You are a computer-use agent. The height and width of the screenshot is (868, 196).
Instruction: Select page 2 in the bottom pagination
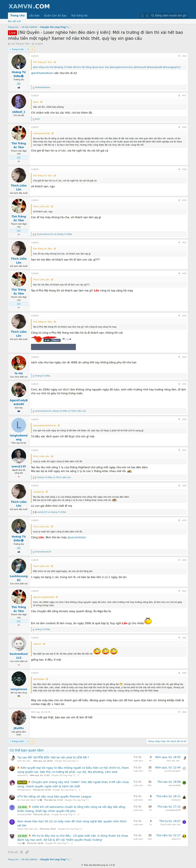tap(32, 741)
